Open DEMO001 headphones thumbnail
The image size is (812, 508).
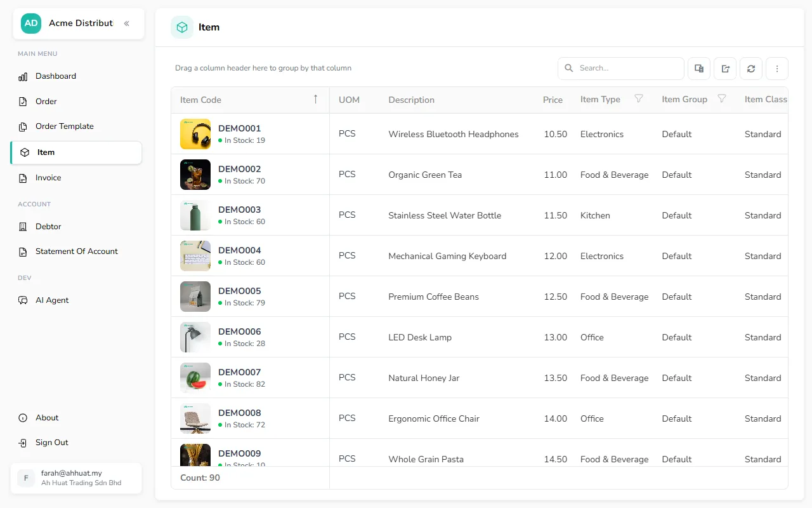(195, 134)
